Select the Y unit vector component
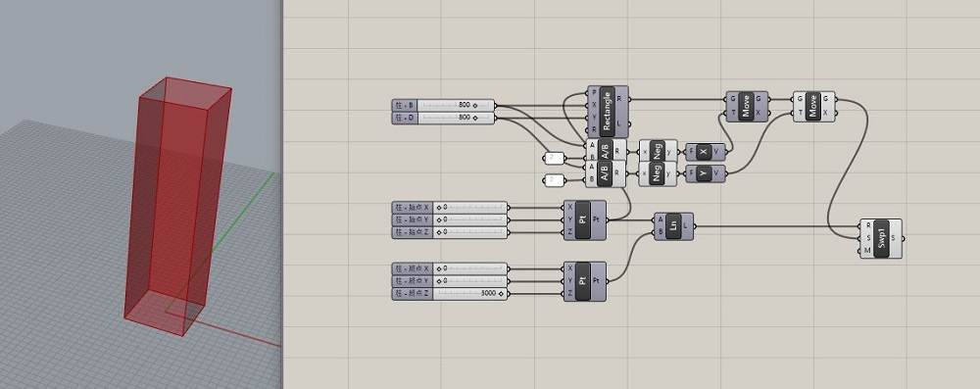 tap(705, 173)
